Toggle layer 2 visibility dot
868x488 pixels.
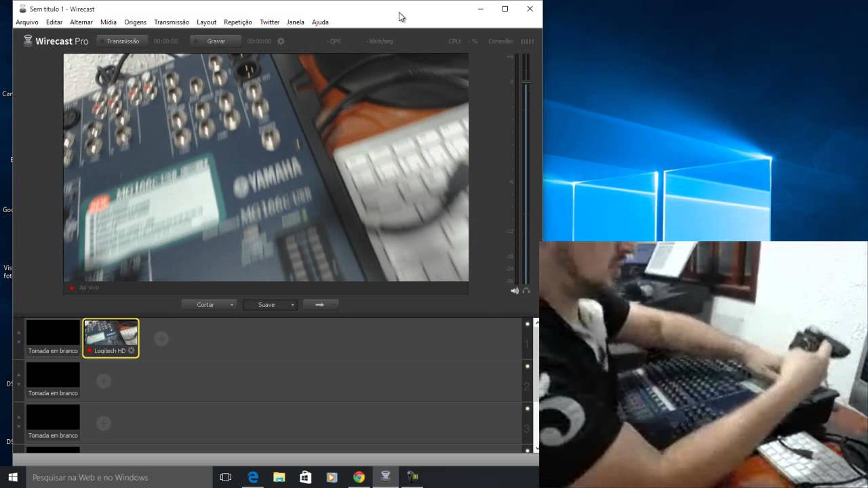click(528, 367)
